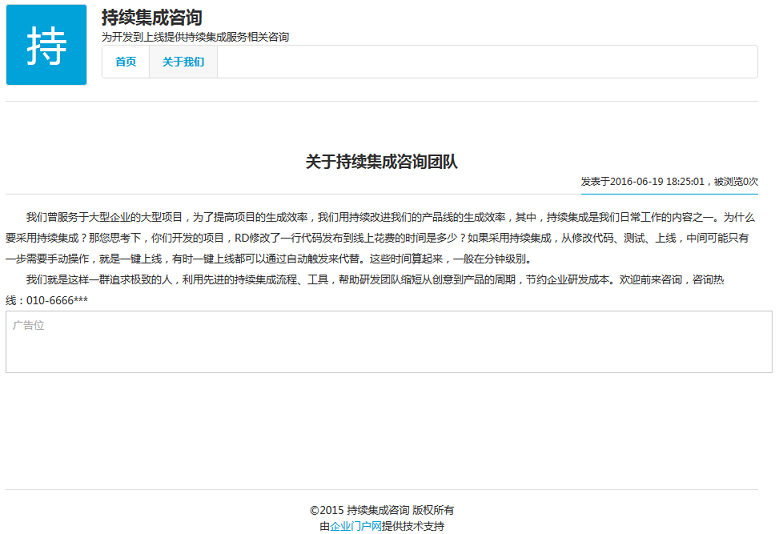779x534 pixels.
Task: Click the blue 持 site logo
Action: (x=46, y=45)
